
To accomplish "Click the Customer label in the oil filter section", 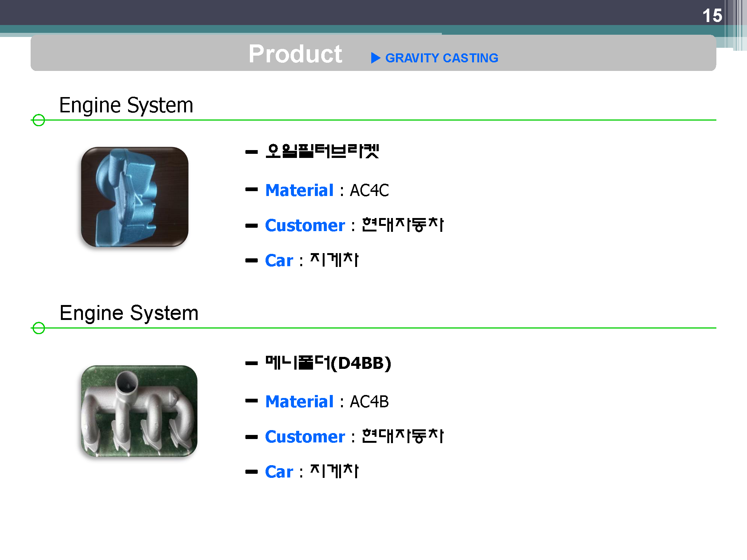I will [x=305, y=225].
